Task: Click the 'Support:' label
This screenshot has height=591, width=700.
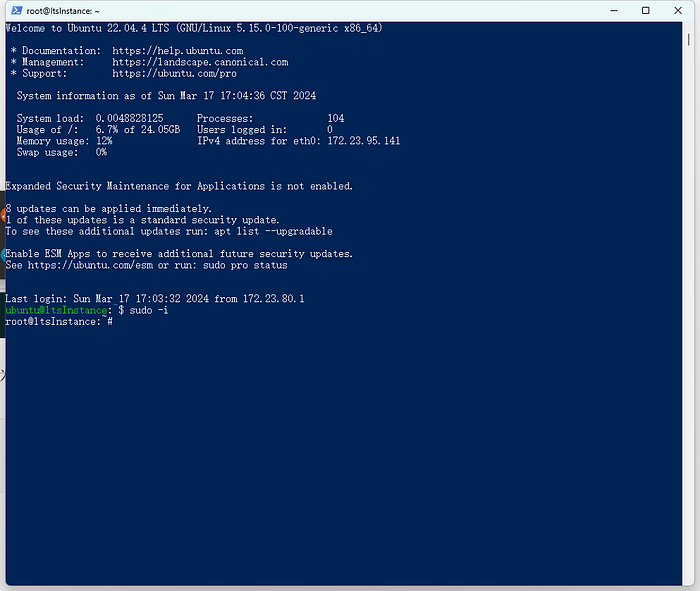Action: tap(45, 73)
